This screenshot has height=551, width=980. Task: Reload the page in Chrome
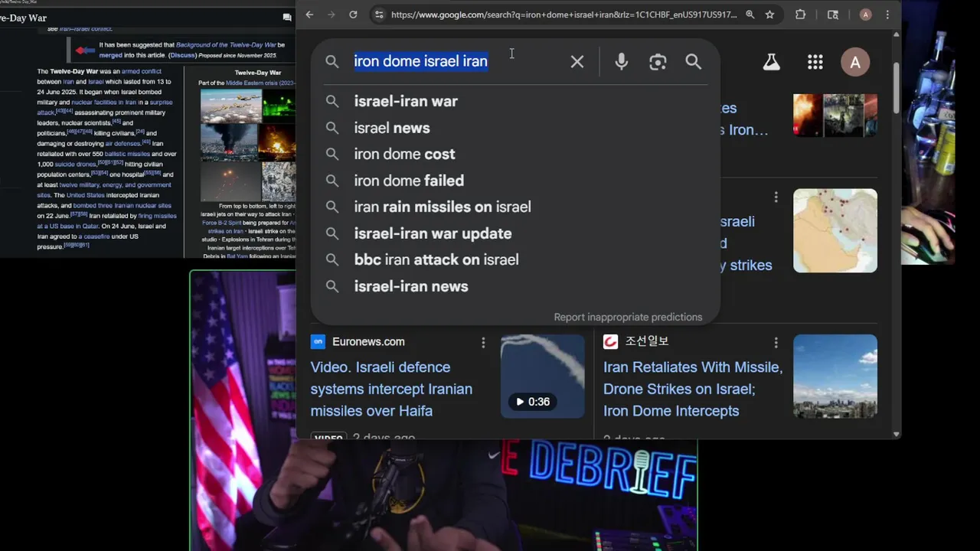[353, 15]
